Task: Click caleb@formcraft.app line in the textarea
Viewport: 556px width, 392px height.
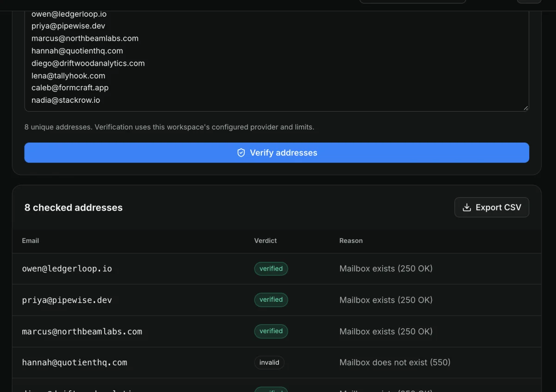Action: pyautogui.click(x=70, y=87)
